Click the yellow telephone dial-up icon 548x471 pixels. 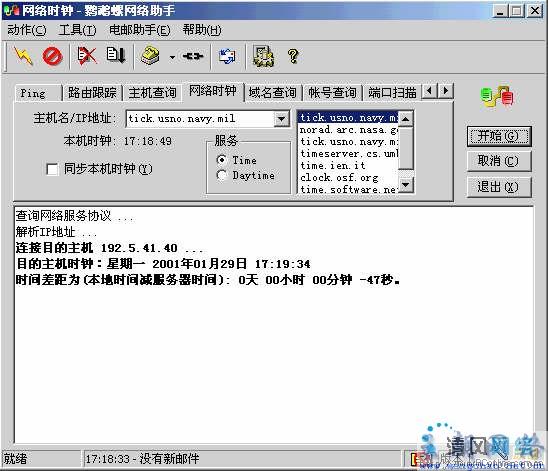click(150, 56)
